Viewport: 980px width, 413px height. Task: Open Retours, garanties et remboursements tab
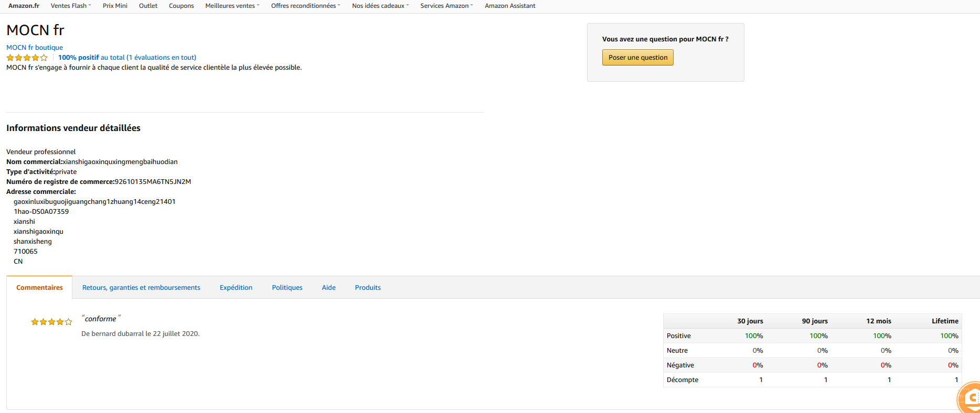tap(141, 288)
